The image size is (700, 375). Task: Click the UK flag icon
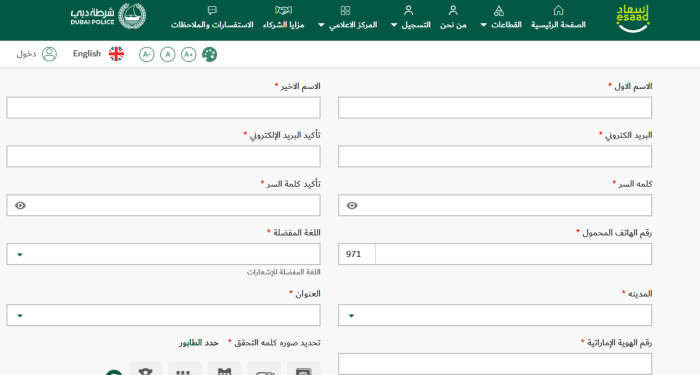pyautogui.click(x=116, y=54)
